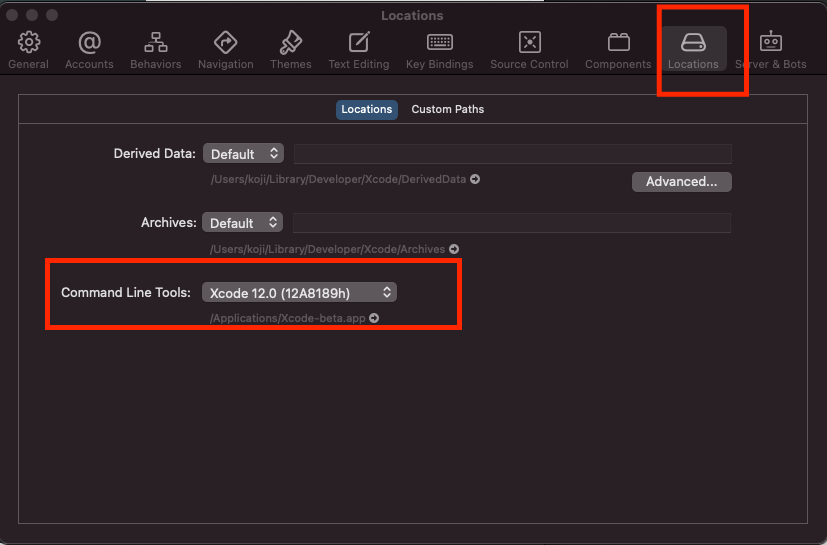
Task: Select the Locations toolbar icon
Action: click(x=693, y=50)
